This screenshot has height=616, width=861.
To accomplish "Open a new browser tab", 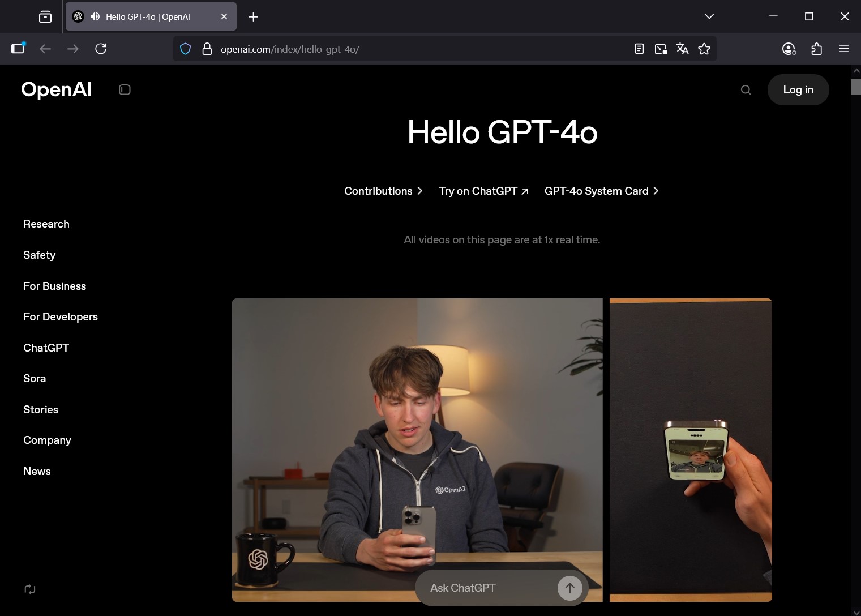I will [x=254, y=17].
